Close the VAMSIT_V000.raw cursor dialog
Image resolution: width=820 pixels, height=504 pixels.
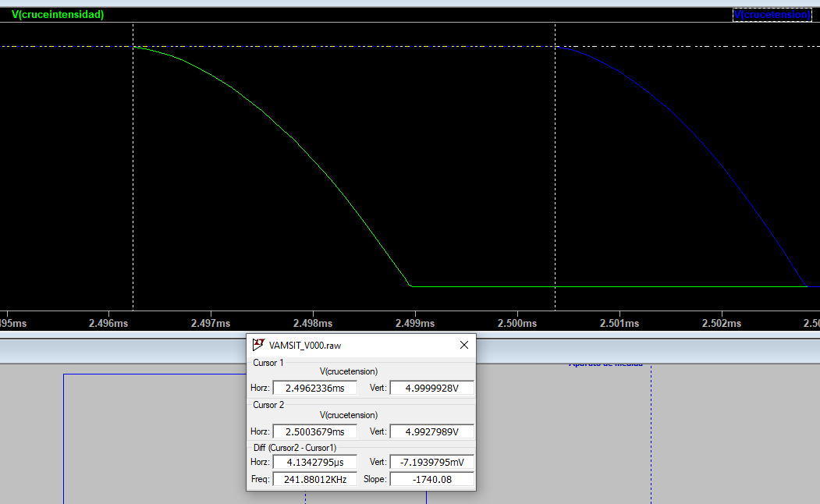(x=464, y=345)
